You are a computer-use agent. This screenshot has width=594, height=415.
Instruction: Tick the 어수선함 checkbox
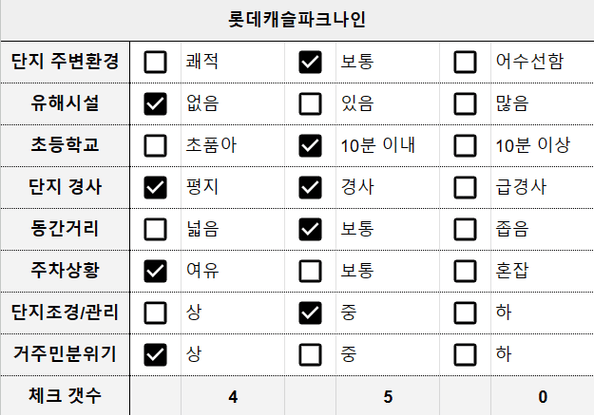click(x=465, y=62)
